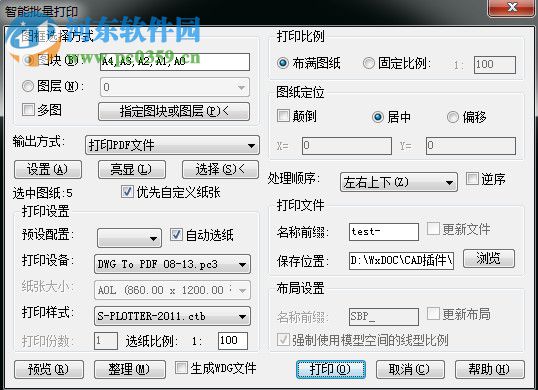Open the 打印设备 dropdown DWG To PDF
The image size is (538, 390).
[x=172, y=264]
